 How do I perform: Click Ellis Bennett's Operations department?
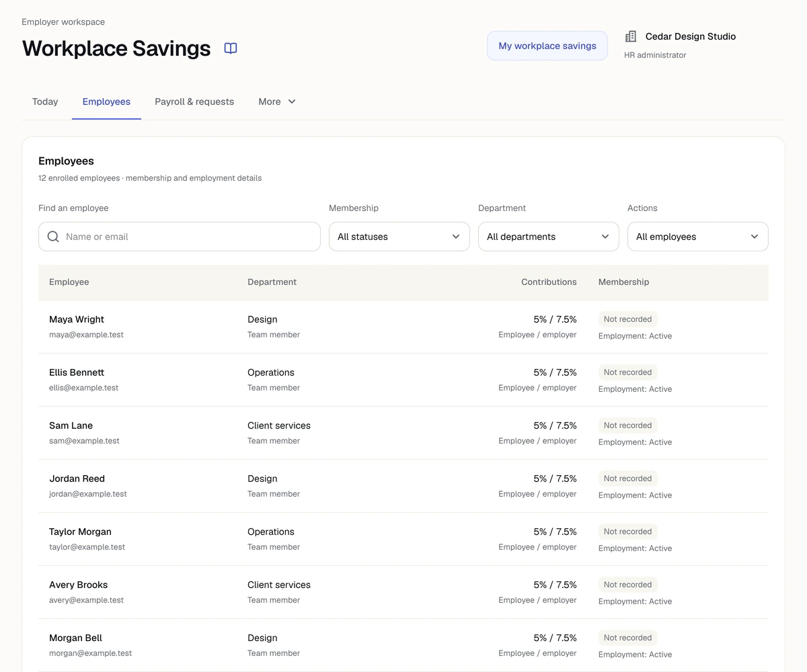click(271, 372)
